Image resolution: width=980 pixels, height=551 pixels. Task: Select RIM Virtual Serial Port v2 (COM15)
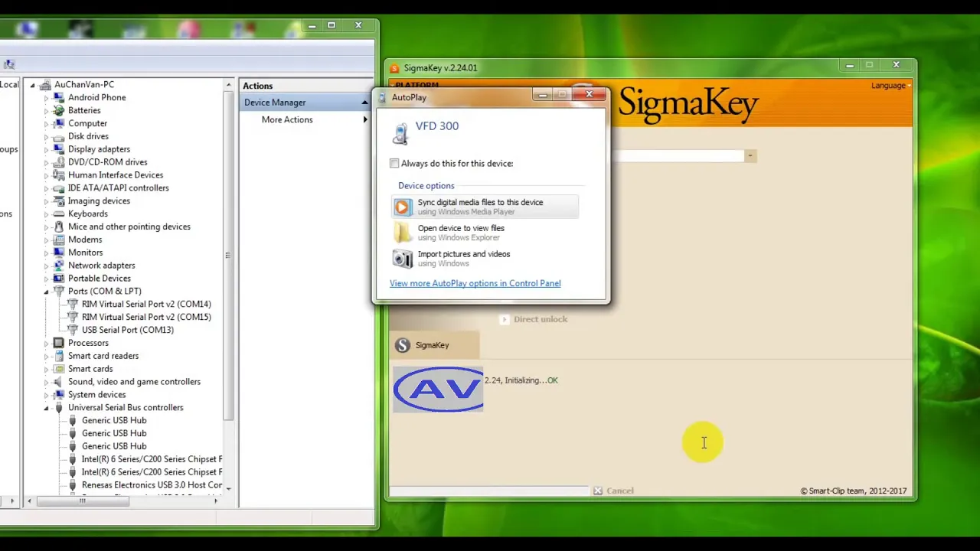(146, 317)
